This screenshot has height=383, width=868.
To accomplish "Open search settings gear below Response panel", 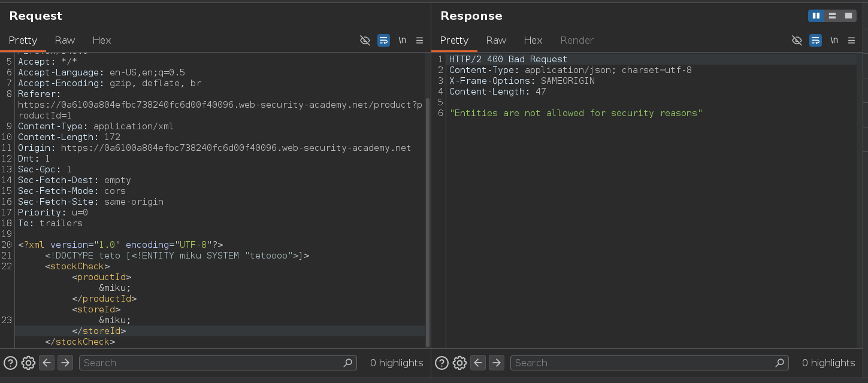I will pyautogui.click(x=459, y=363).
